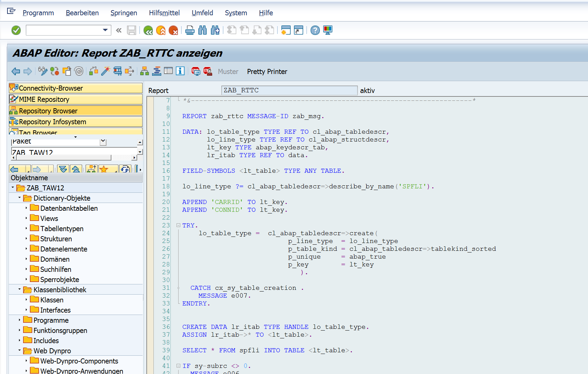Click the package field horizontal scrollbar

tap(74, 158)
